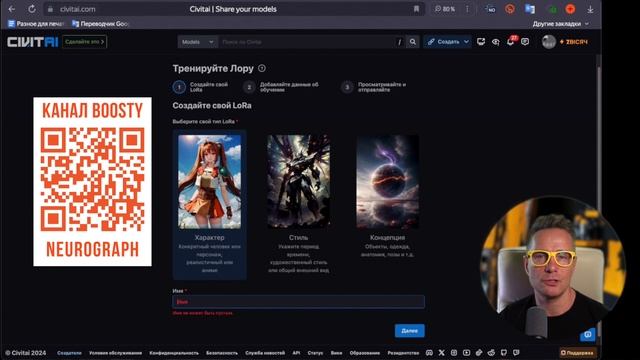Go to step 2 Добавляйте данные об обучении
The width and height of the screenshot is (640, 360).
[282, 87]
